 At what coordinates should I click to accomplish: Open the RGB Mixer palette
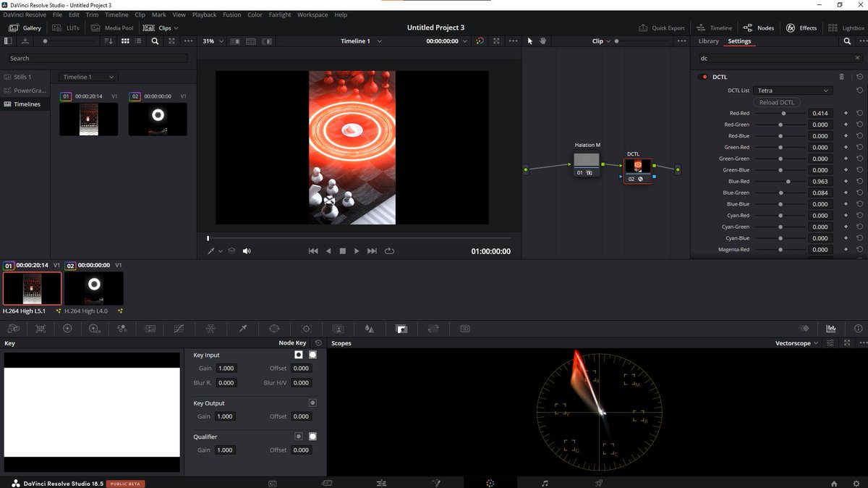pyautogui.click(x=122, y=329)
